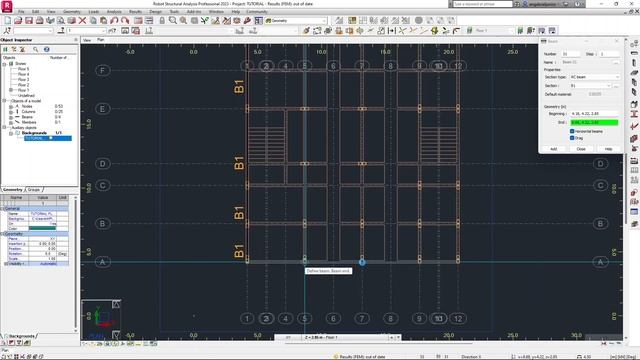Select the Geometry tab in Object Inspector
The width and height of the screenshot is (640, 360).
pos(13,190)
